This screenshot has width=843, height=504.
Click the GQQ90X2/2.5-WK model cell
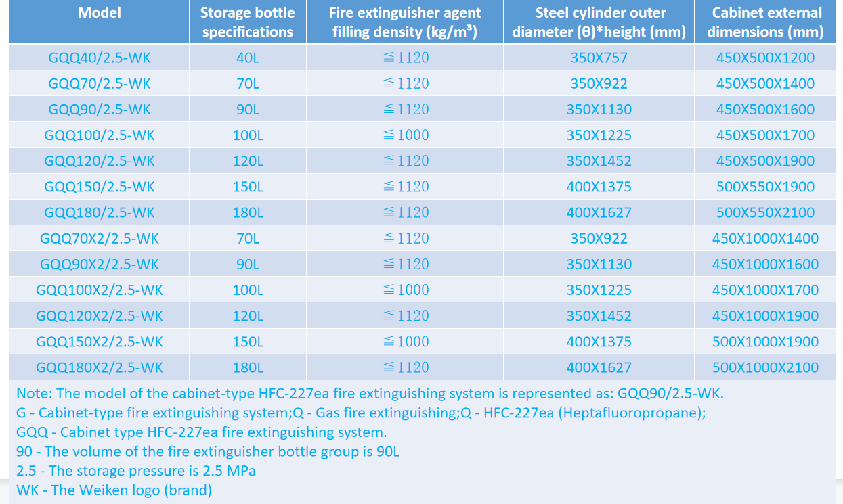pos(100,265)
